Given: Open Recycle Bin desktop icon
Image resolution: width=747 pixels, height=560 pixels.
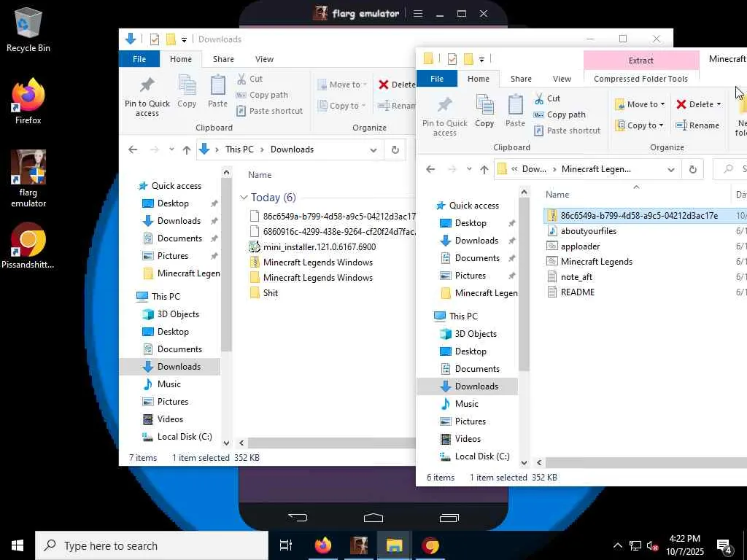Looking at the screenshot, I should coord(28,28).
